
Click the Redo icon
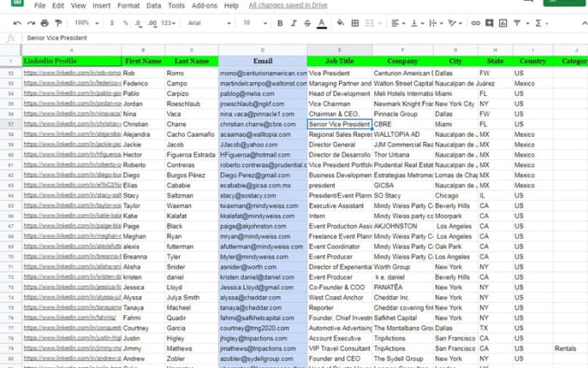(x=31, y=23)
